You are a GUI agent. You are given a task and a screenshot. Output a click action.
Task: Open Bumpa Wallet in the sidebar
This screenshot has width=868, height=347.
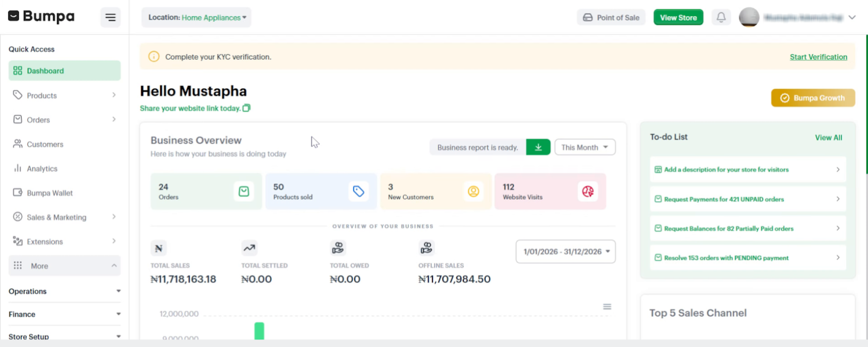[x=64, y=193]
